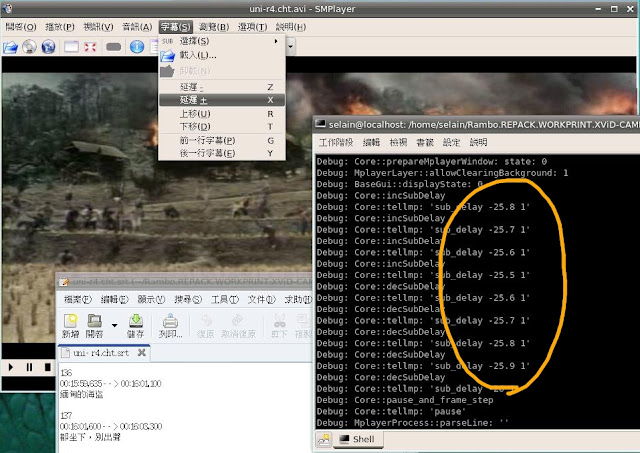This screenshot has width=640, height=453.
Task: Click the 剪下 scissors icon
Action: pos(279,326)
